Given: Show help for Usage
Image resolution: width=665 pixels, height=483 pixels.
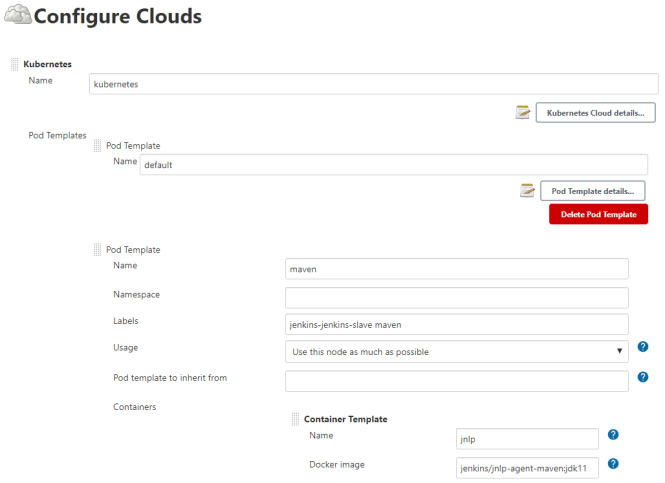Looking at the screenshot, I should click(643, 347).
